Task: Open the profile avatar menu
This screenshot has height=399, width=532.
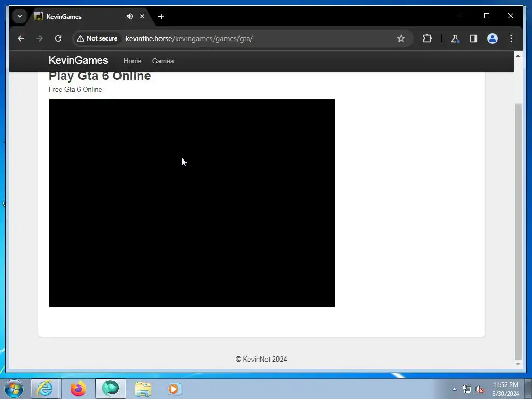Action: pos(493,38)
